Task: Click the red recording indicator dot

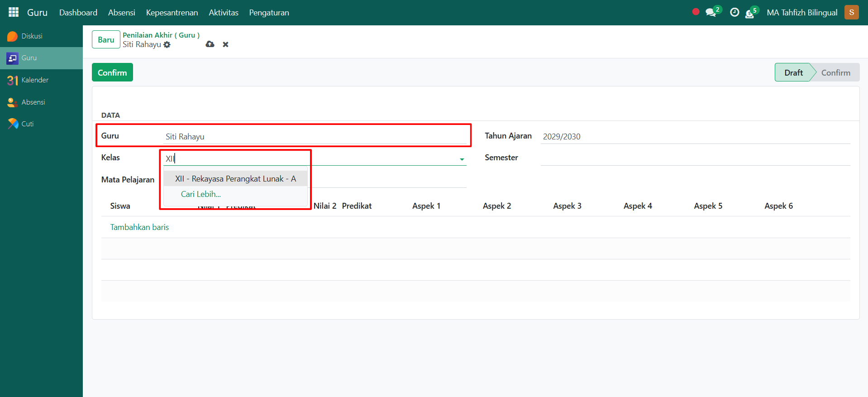Action: tap(696, 12)
